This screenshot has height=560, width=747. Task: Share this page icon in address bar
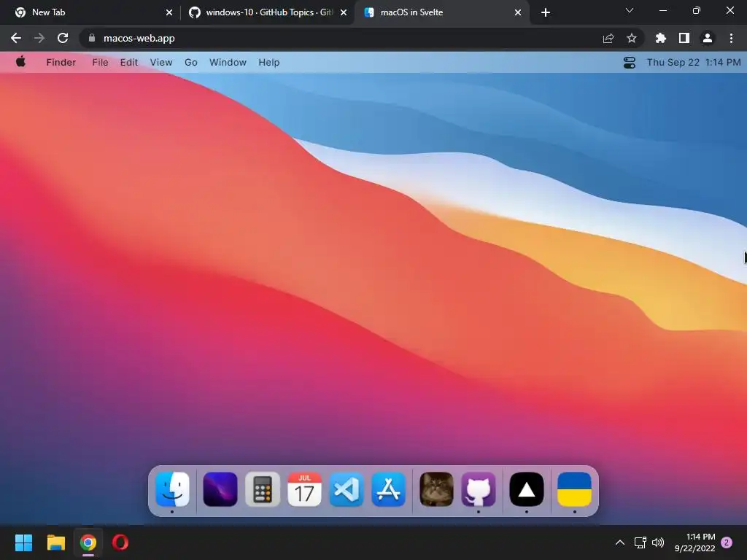pyautogui.click(x=608, y=38)
